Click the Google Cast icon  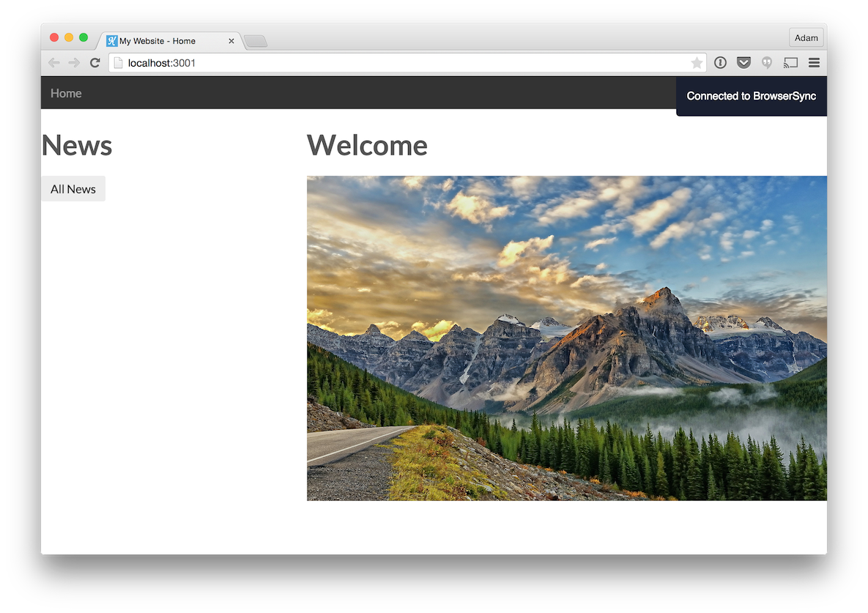point(790,63)
